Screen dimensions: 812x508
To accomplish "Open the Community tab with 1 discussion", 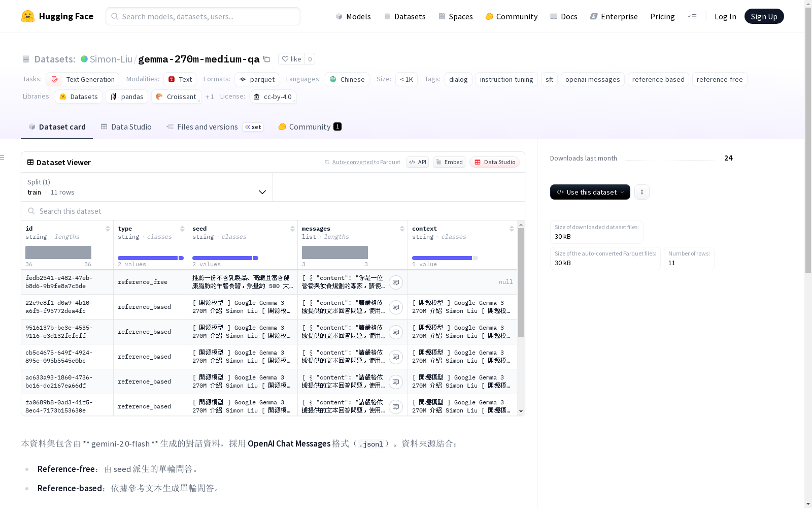I will pos(310,127).
